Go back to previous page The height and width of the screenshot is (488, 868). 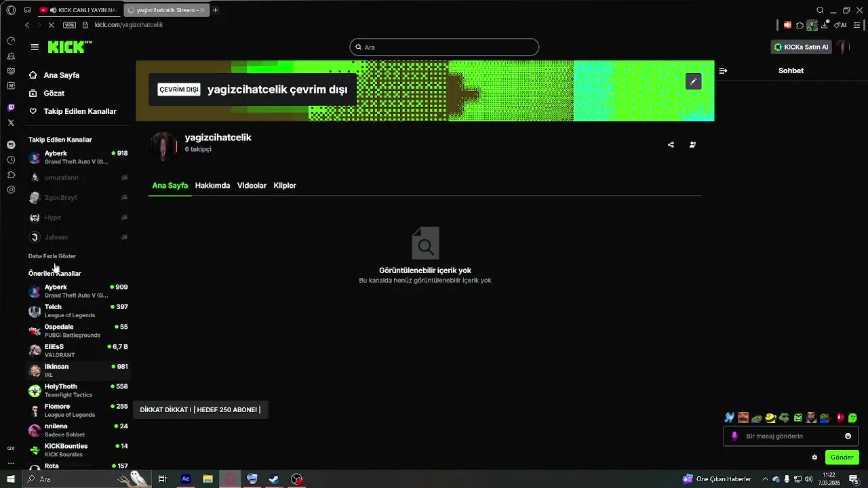pos(27,25)
